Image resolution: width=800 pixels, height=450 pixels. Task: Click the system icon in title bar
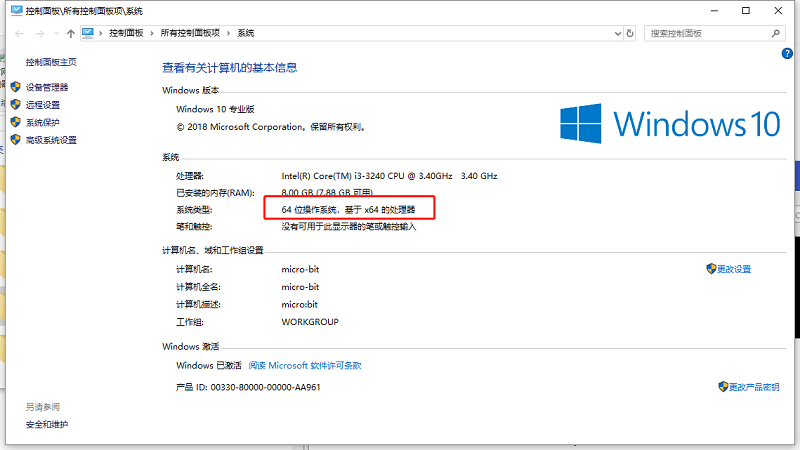click(16, 10)
